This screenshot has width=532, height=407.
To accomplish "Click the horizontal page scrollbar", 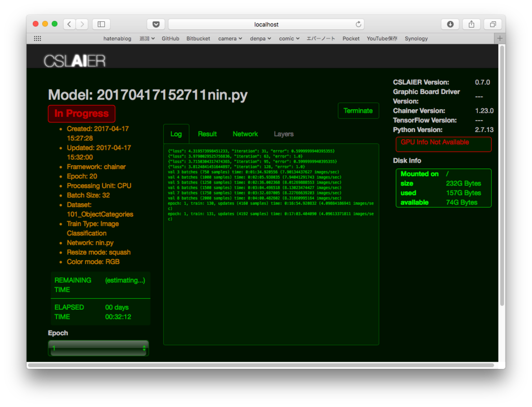I will (261, 365).
